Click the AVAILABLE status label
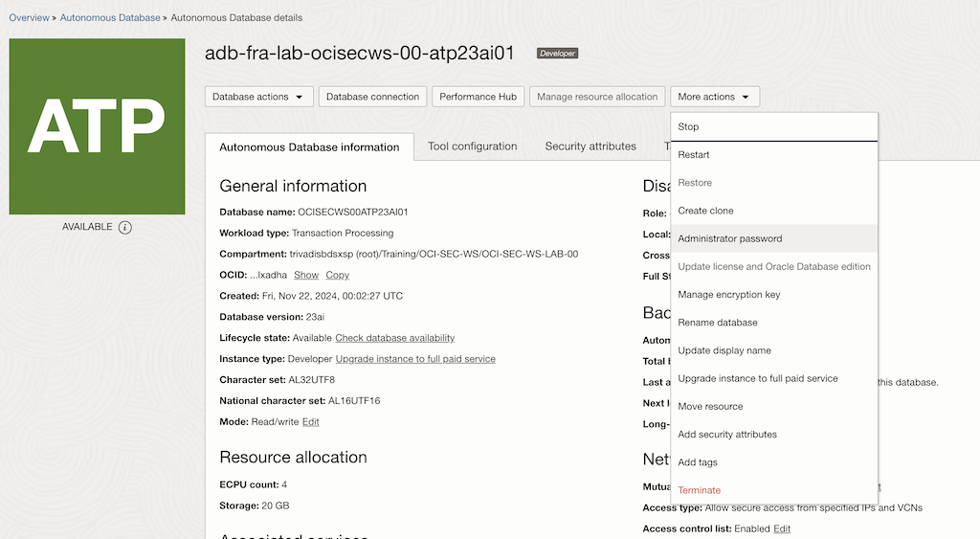 [87, 227]
